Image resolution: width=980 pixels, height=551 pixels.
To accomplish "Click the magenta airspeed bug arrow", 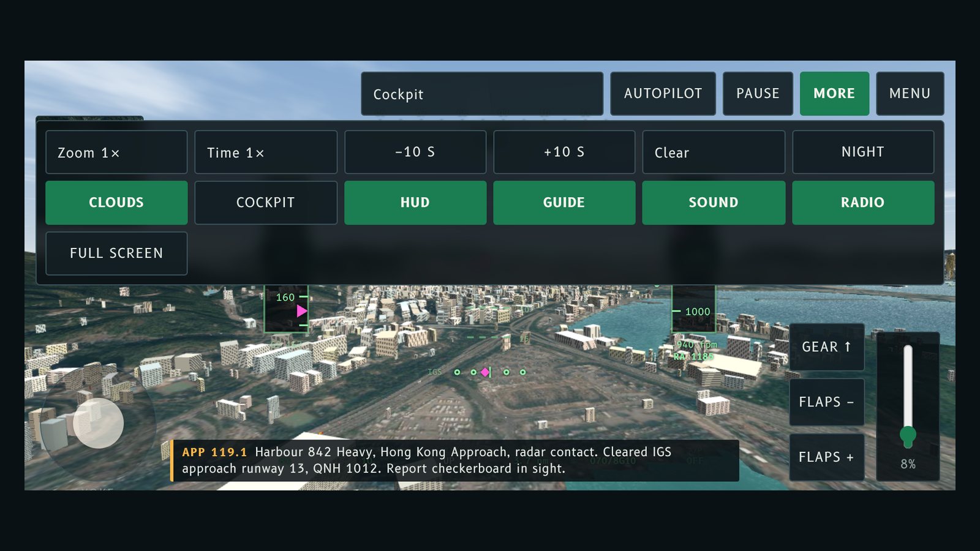I will (x=301, y=311).
